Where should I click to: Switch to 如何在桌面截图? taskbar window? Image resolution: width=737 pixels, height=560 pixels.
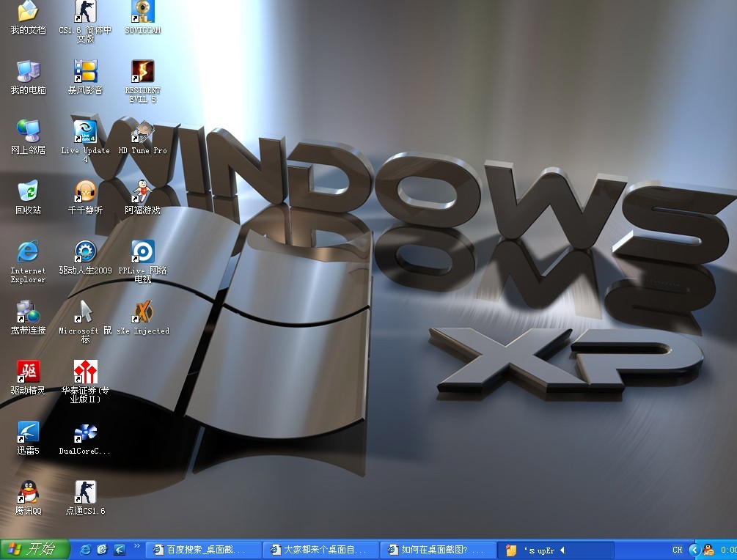pyautogui.click(x=439, y=550)
